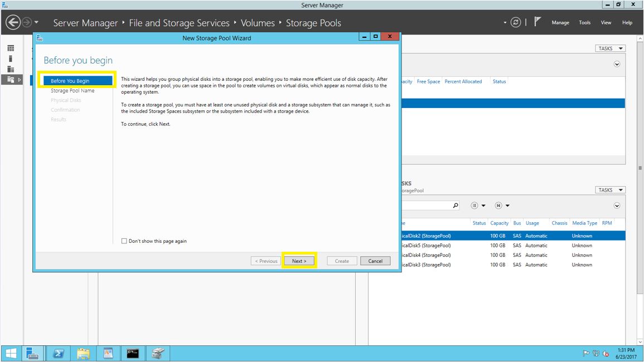Check Don't show this page again

124,241
